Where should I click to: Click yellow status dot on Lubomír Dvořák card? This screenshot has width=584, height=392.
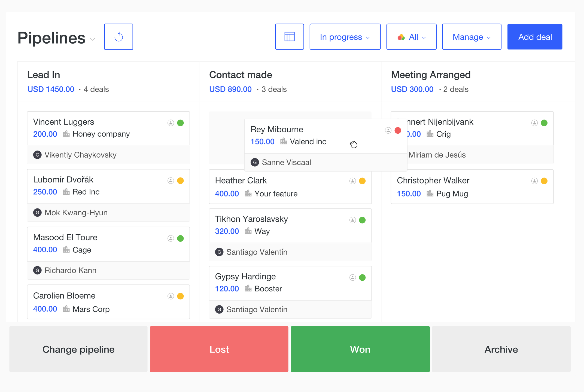[x=180, y=181]
